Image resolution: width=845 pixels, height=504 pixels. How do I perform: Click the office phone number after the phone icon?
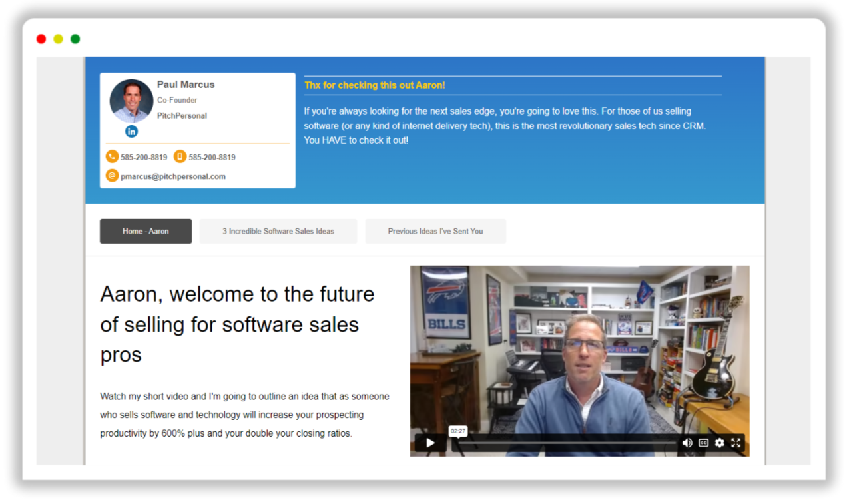pos(144,158)
